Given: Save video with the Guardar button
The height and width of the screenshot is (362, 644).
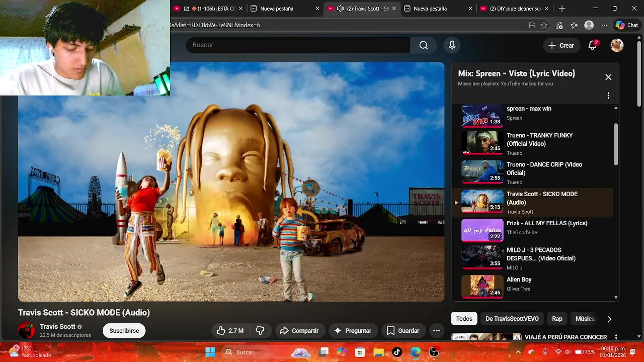Looking at the screenshot, I should point(403,330).
